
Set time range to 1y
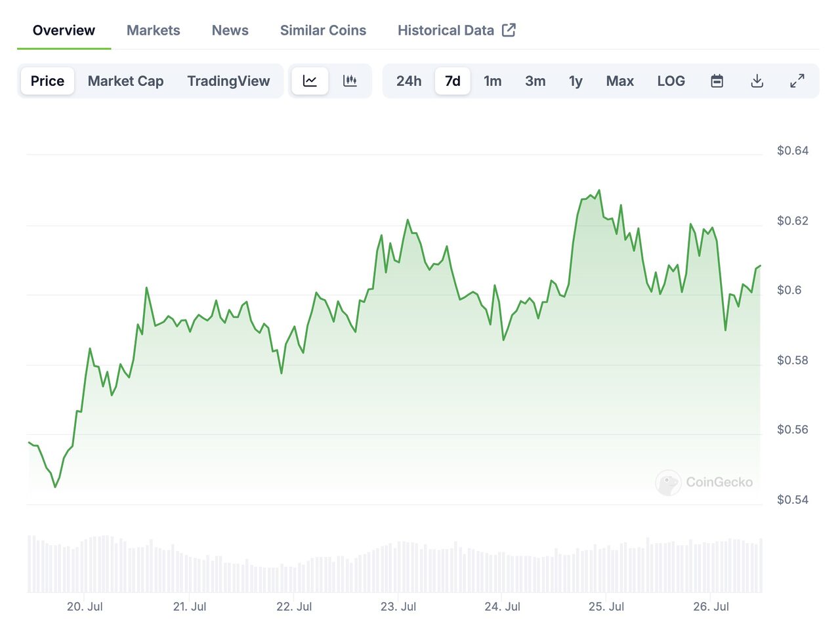[576, 81]
